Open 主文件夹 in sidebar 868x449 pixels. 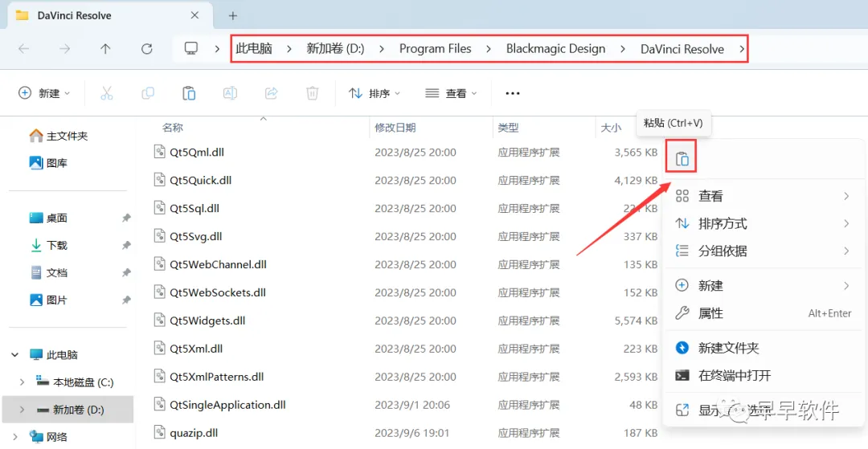point(59,136)
